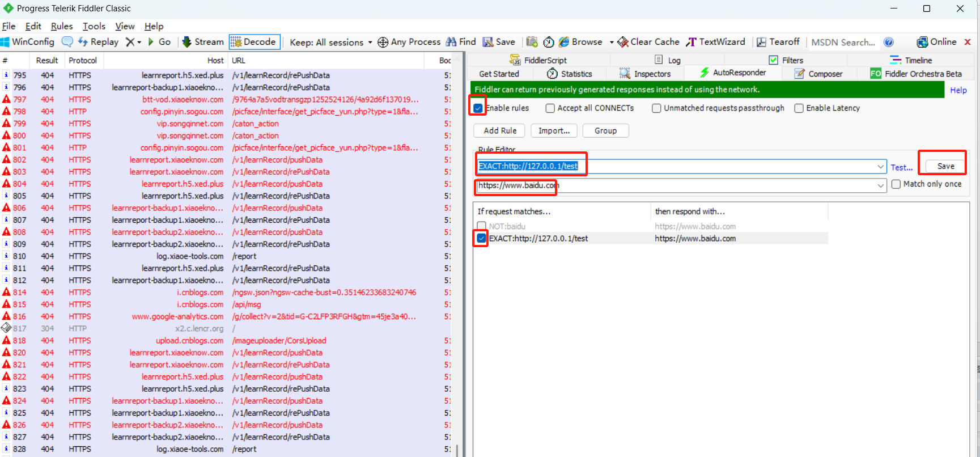Switch to the Composer tab
Screen dimensions: 980x457
click(x=818, y=74)
